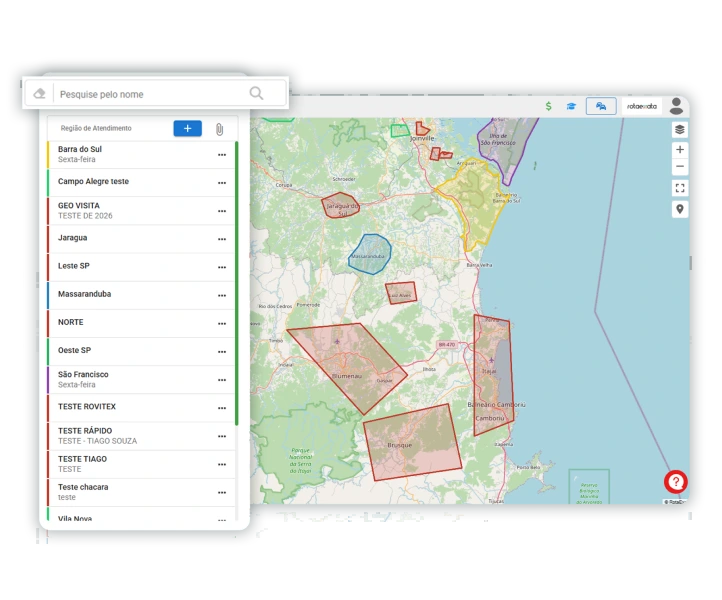Viewport: 722px width, 600px height.
Task: Click the red Brusque polygon on map
Action: (412, 442)
